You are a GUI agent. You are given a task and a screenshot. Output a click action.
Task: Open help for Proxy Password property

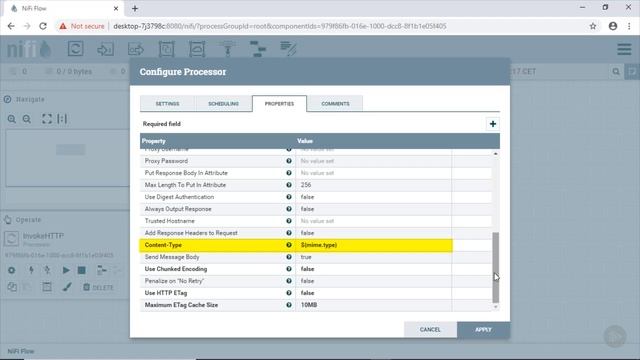(x=289, y=161)
